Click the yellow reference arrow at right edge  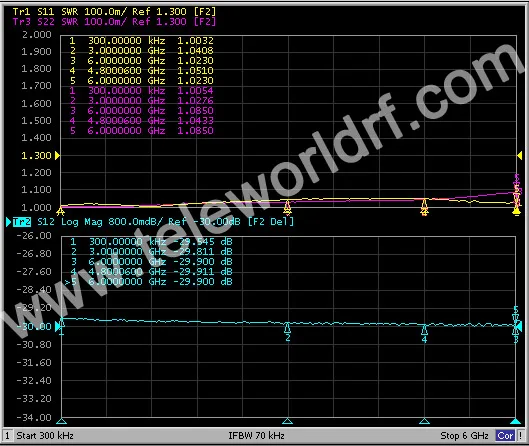click(520, 155)
